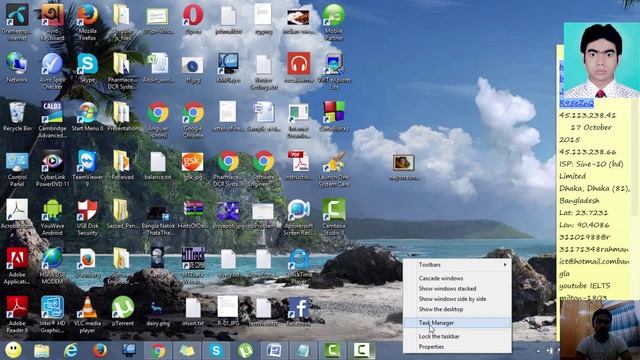Open Firefox from the taskbar

click(x=100, y=350)
